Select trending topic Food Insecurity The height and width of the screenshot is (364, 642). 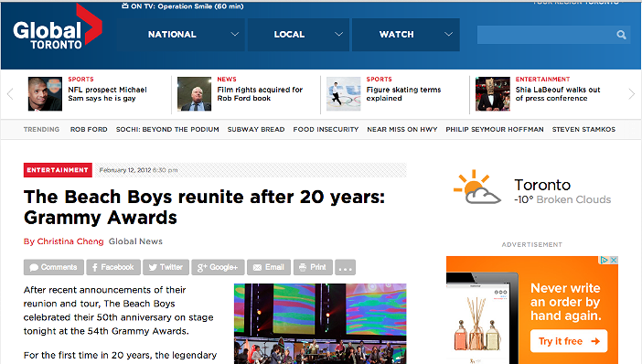[x=326, y=129]
